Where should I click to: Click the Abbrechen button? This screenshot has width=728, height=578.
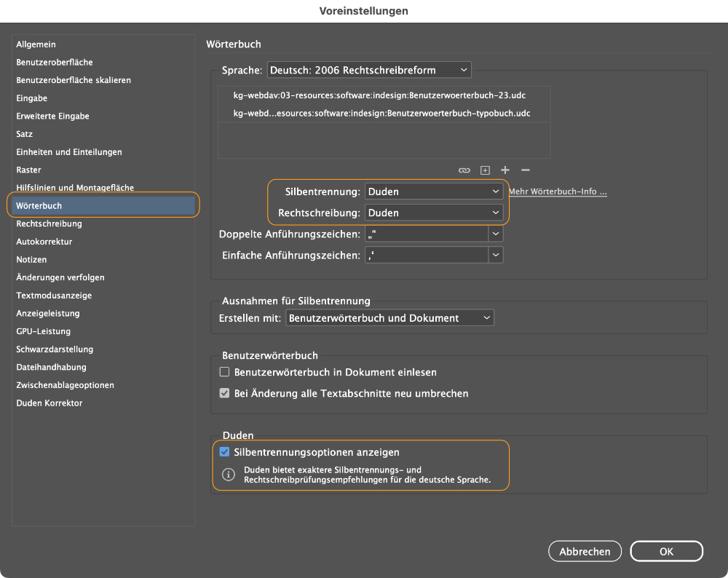(585, 551)
